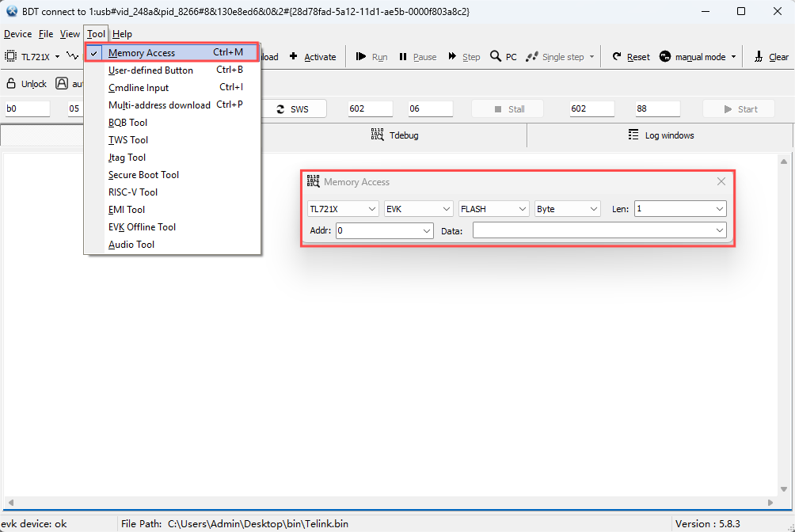Screen dimensions: 795x532
Task: Expand the Addr combo dropdown arrow
Action: click(426, 230)
